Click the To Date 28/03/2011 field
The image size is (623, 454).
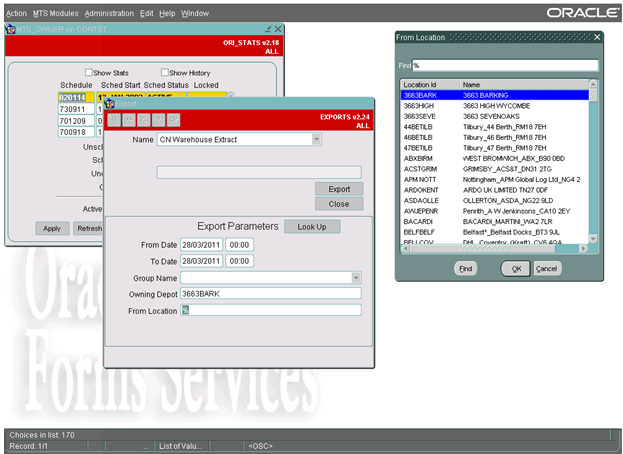pos(201,261)
